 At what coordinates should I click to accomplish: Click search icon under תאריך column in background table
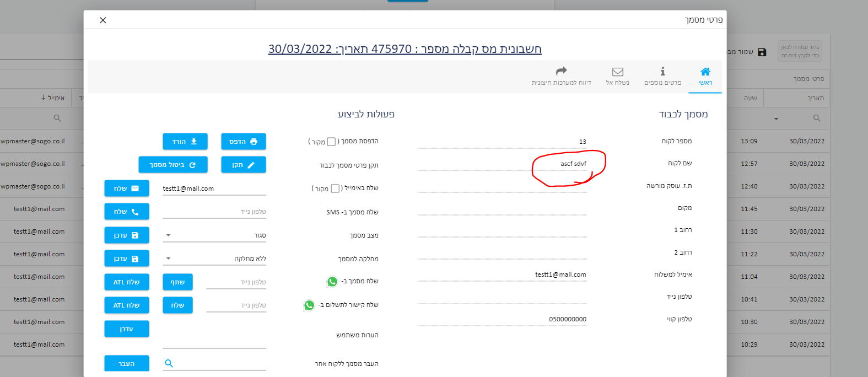point(817,119)
